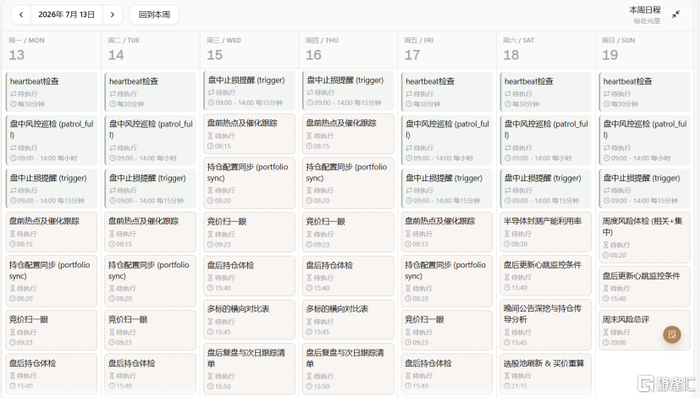Open Sunday 盘中风控巡检 (patrol_full) card
This screenshot has height=398, width=700.
(645, 140)
